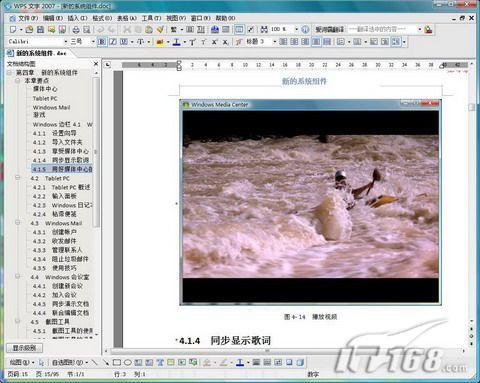Screen dimensions: 480x383
Task: Collapse the 4.3 Windows Mail tree node
Action: tap(18, 223)
